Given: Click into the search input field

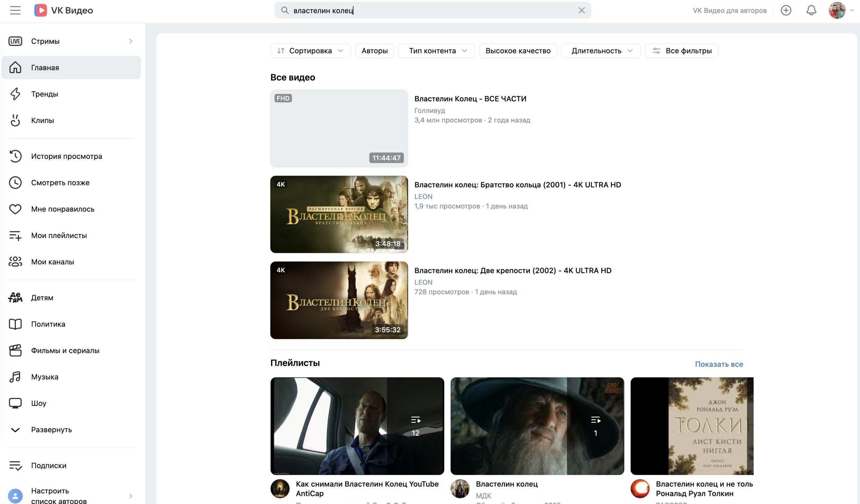Looking at the screenshot, I should click(x=432, y=10).
